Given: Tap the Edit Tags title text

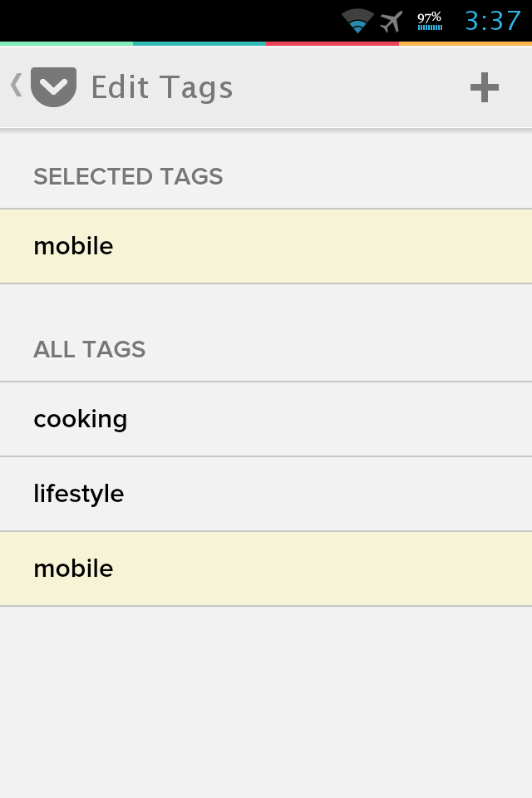Looking at the screenshot, I should [162, 87].
